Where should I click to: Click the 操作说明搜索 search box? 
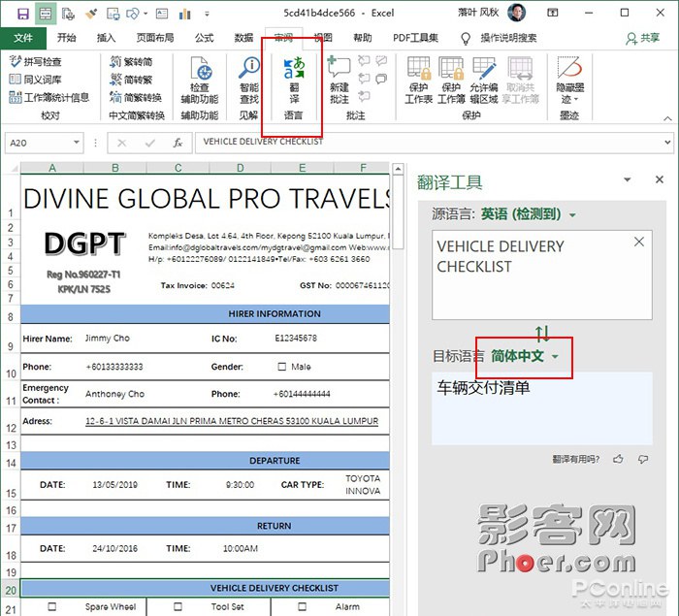[508, 38]
